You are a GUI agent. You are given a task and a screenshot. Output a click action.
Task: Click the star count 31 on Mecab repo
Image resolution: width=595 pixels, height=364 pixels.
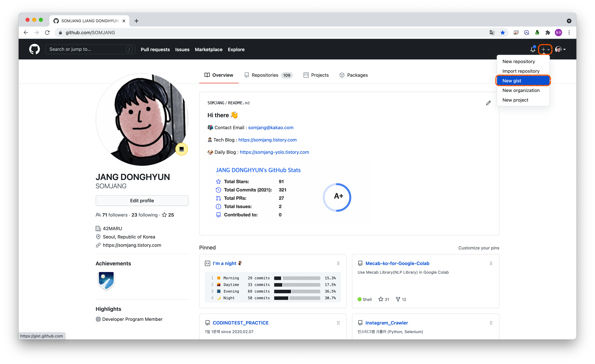384,299
